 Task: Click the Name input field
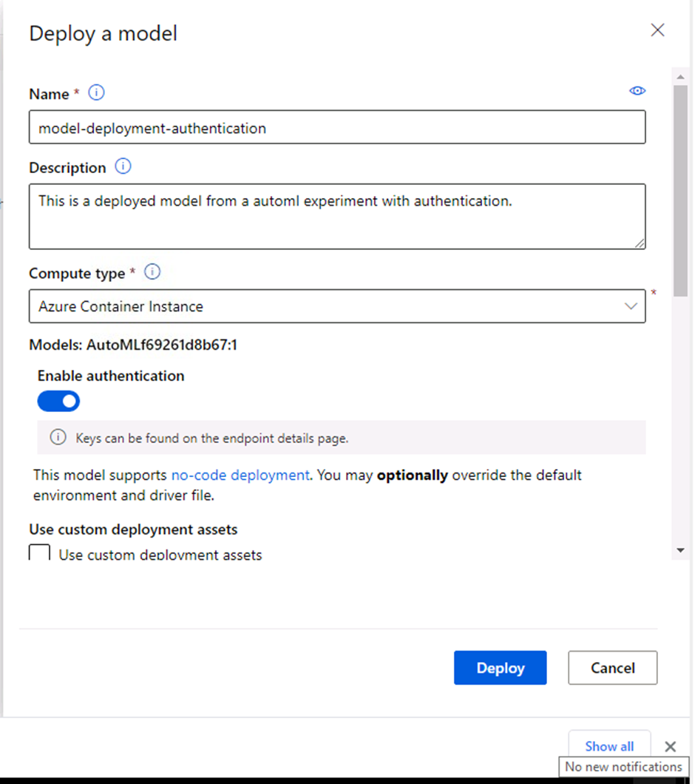pyautogui.click(x=337, y=127)
